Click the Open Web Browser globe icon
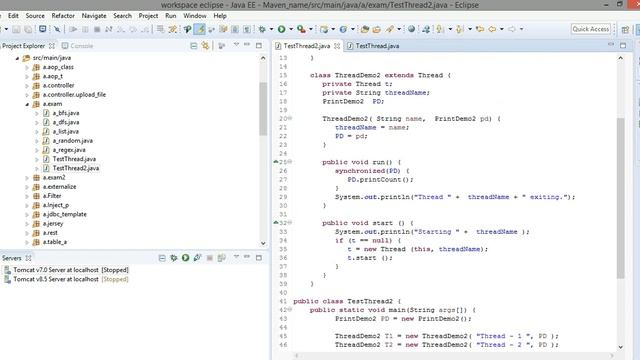The image size is (640, 360). coord(411,29)
